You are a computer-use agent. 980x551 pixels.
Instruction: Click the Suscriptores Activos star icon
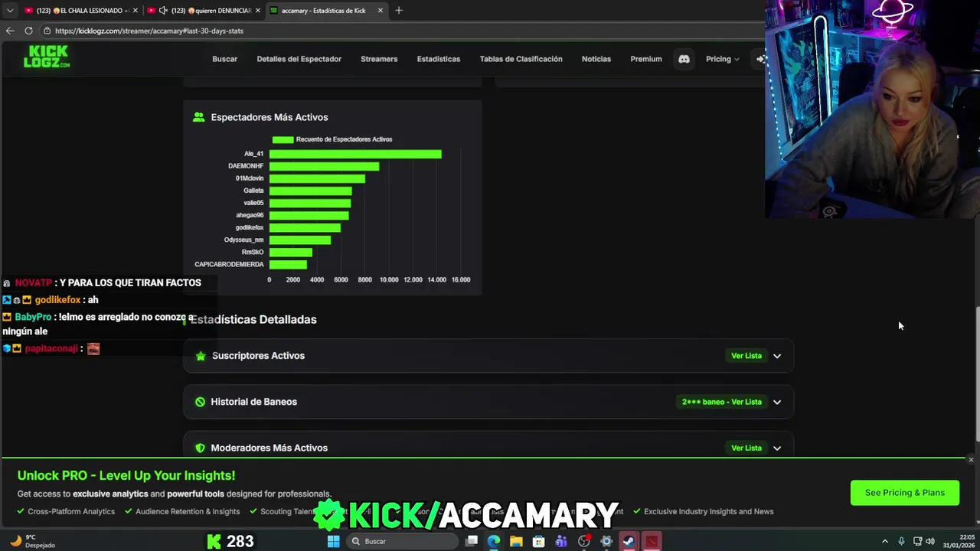(x=201, y=356)
